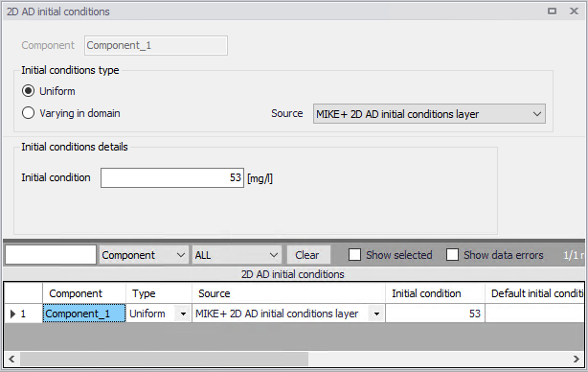
Task: Click the Clear button
Action: click(307, 255)
